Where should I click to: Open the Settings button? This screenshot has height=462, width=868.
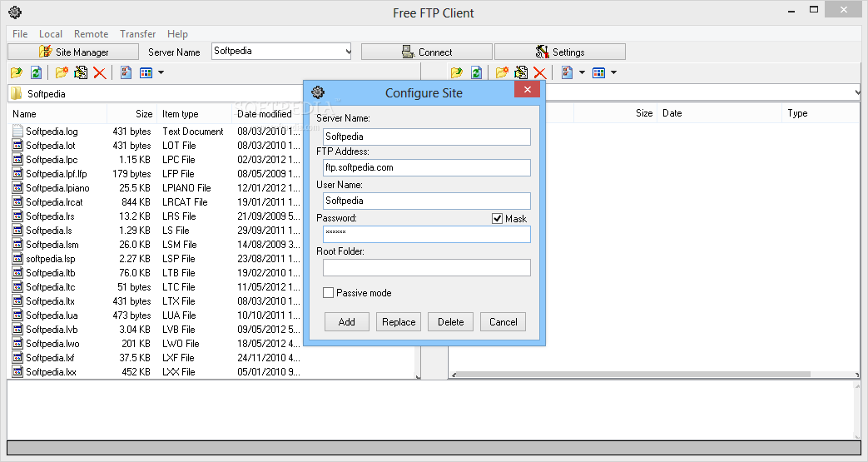[x=559, y=52]
